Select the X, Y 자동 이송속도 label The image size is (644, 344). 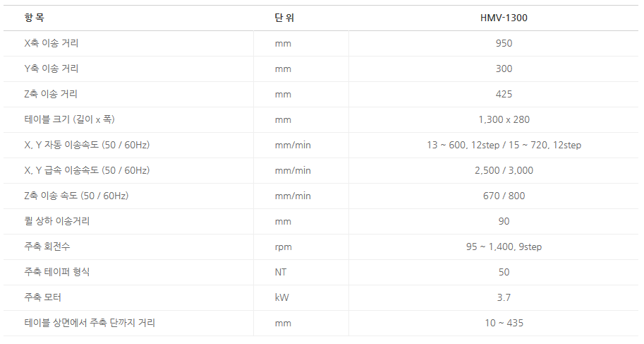(x=87, y=145)
